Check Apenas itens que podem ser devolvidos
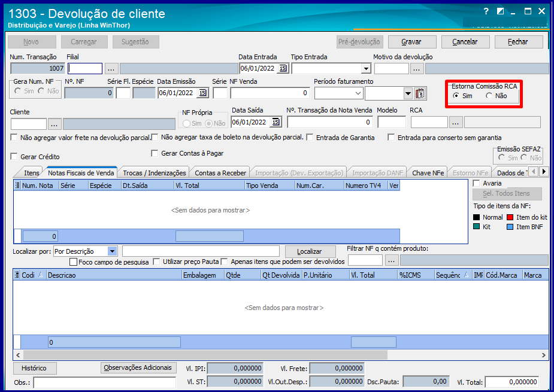The height and width of the screenshot is (392, 554). 224,262
